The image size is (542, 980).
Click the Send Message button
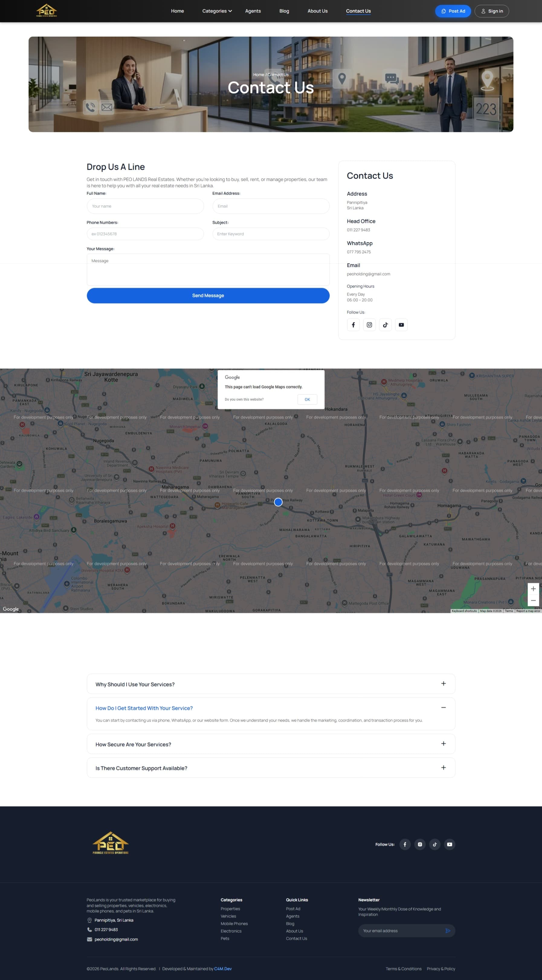click(x=208, y=295)
